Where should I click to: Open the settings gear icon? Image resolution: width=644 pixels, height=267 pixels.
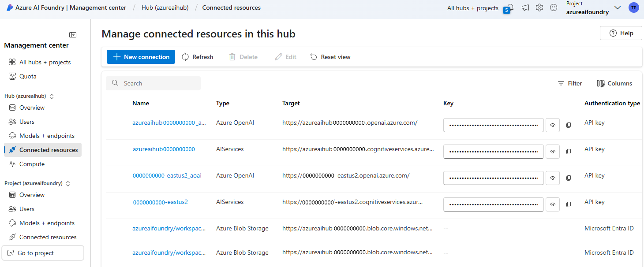pos(539,8)
